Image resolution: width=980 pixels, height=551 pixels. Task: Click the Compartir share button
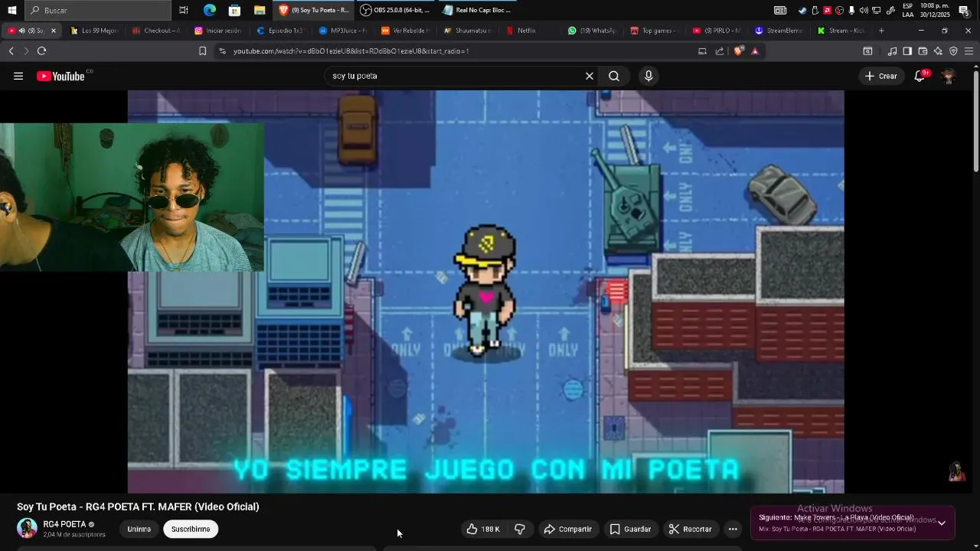[568, 529]
